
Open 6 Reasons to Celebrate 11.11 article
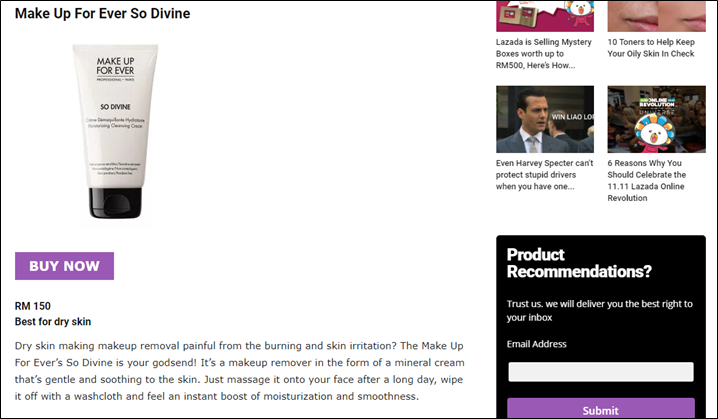(647, 180)
